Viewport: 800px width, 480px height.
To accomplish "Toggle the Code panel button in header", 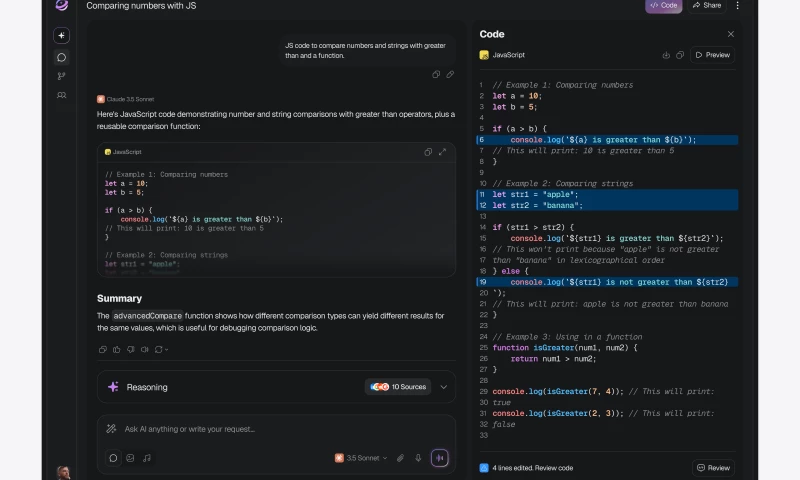I will pos(663,6).
